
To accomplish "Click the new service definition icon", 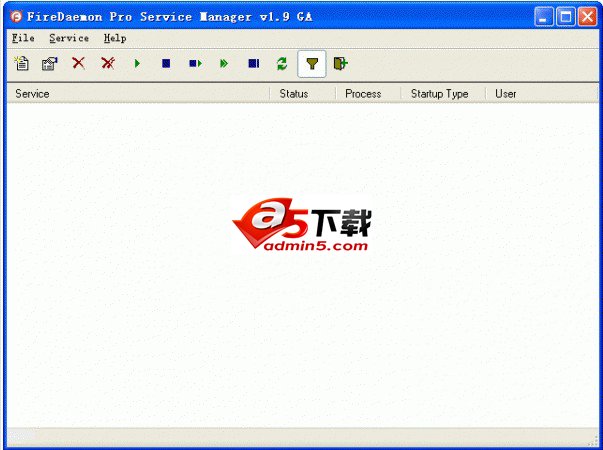I will (22, 63).
